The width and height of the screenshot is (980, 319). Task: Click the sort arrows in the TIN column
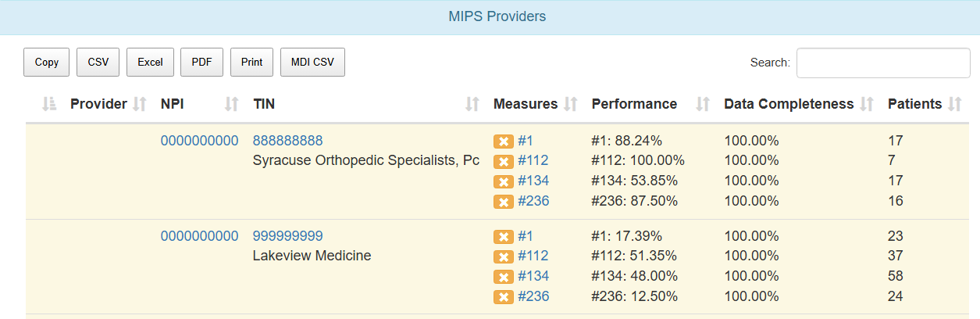click(x=472, y=104)
